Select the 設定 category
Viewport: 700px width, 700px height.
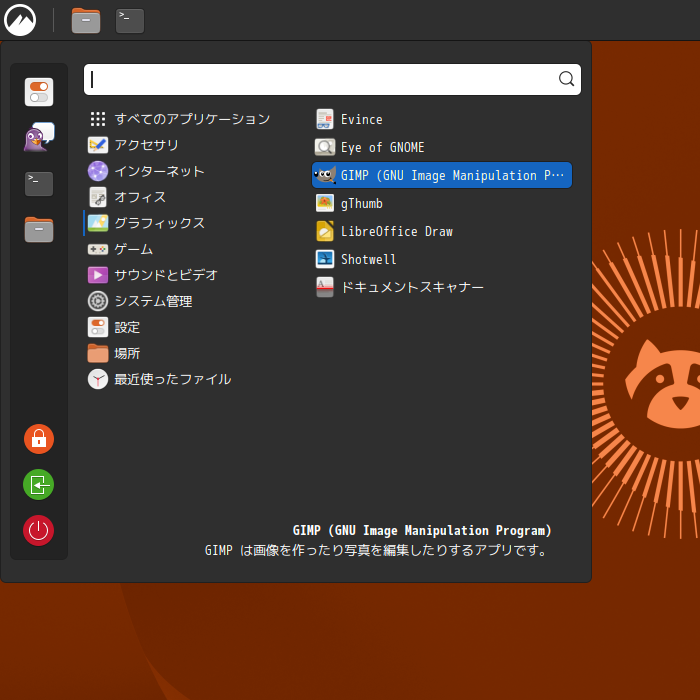pos(114,327)
